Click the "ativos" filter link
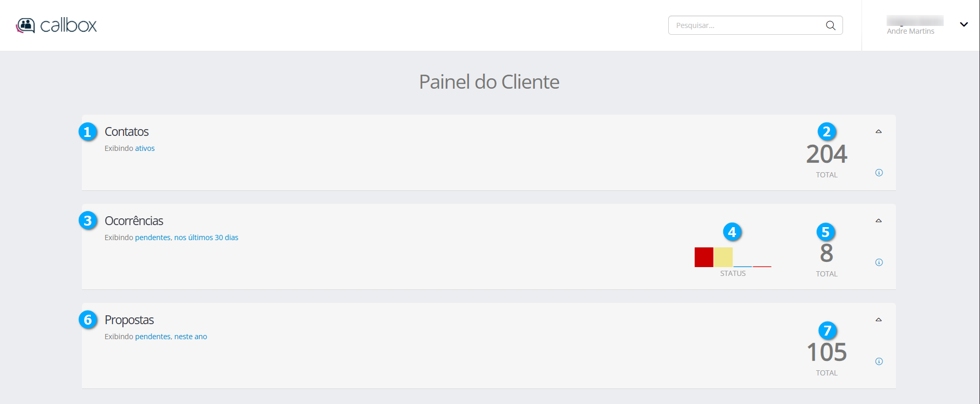Screen dimensions: 980x404 pyautogui.click(x=145, y=148)
